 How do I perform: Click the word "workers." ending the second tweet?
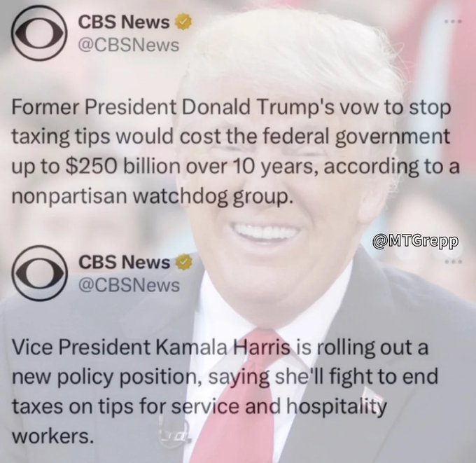click(52, 436)
